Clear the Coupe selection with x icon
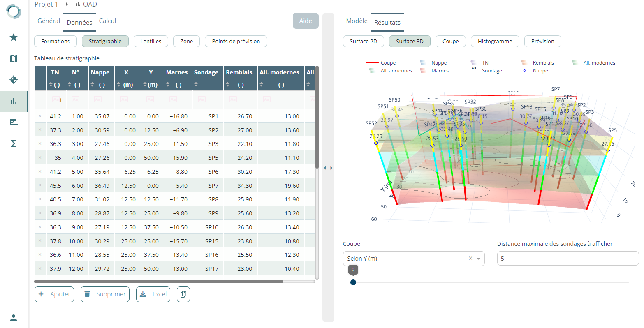The width and height of the screenshot is (644, 328). [470, 259]
